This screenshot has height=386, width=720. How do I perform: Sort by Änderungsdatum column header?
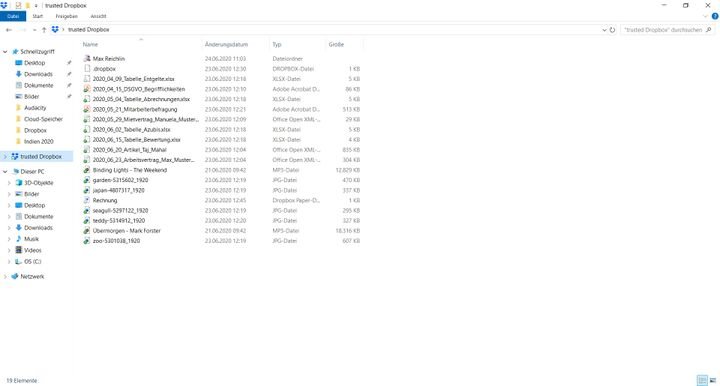(226, 45)
